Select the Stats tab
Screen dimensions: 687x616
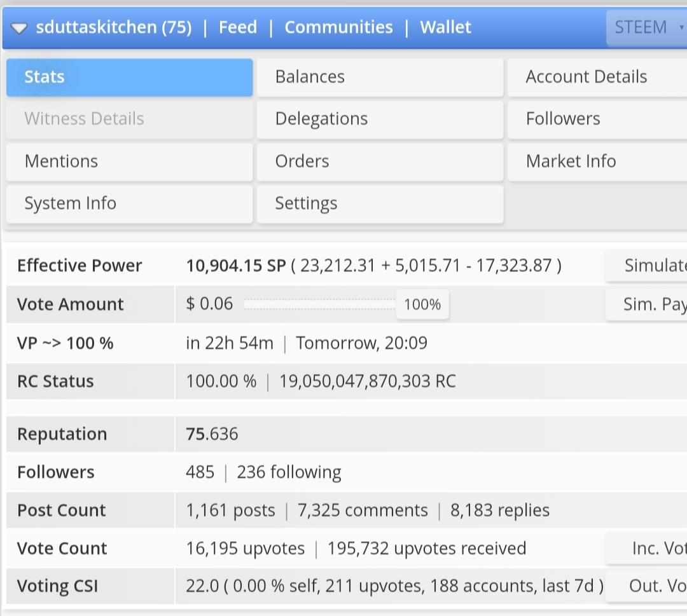[x=129, y=77]
